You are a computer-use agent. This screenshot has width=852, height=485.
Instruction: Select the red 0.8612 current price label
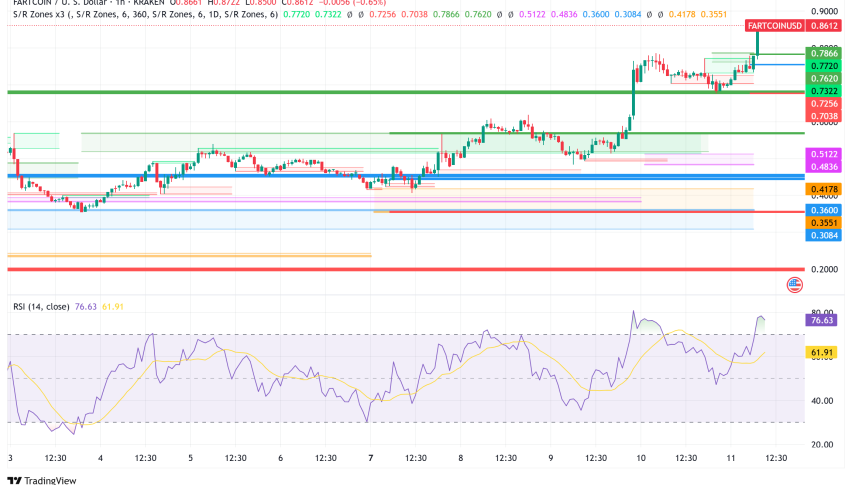pyautogui.click(x=824, y=26)
